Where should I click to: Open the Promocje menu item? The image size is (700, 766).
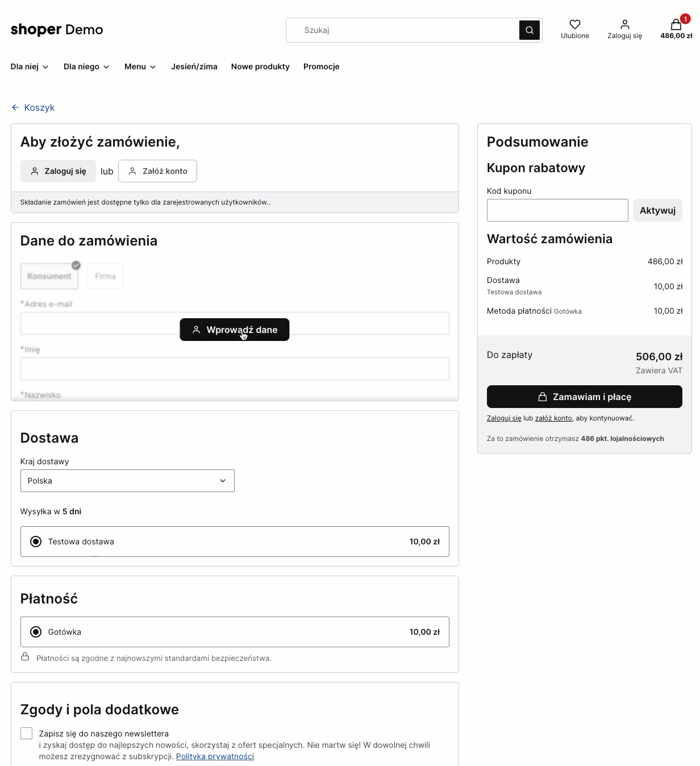pos(321,66)
